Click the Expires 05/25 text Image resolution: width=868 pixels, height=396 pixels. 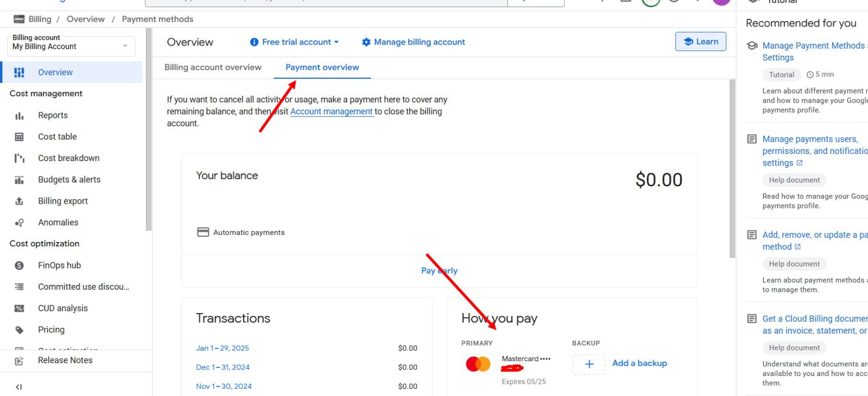click(524, 382)
